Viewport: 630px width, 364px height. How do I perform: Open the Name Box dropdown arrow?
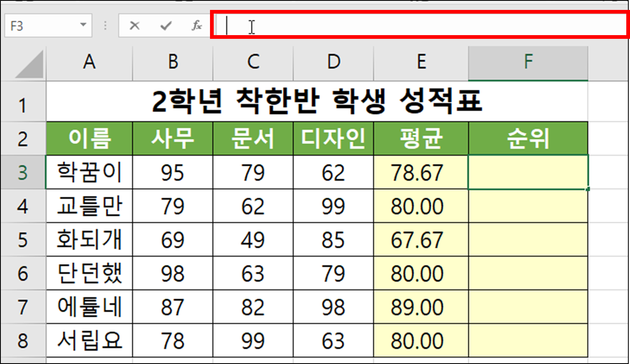point(81,25)
